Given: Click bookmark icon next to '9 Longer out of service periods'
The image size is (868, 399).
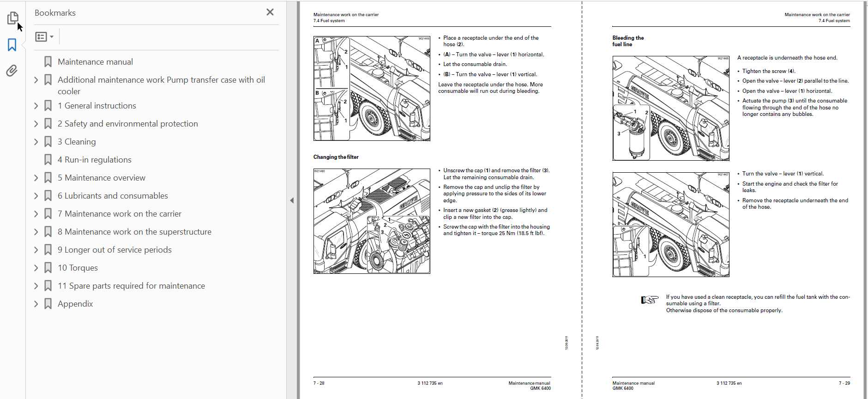Looking at the screenshot, I should click(48, 250).
